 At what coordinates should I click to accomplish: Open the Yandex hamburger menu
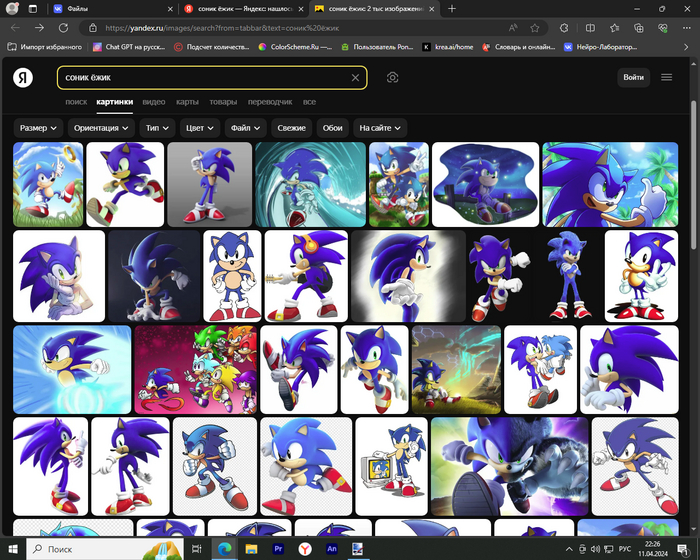(x=667, y=78)
